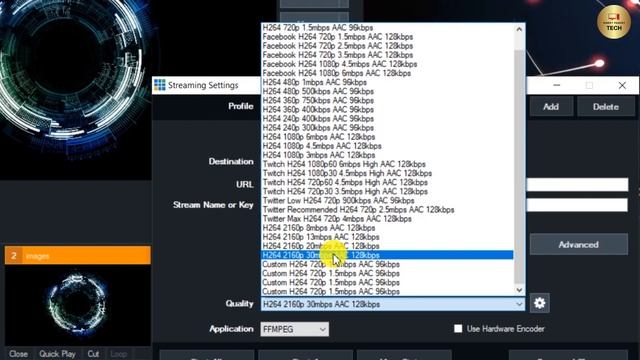Open the Application FFMPEG dropdown

pyautogui.click(x=294, y=329)
